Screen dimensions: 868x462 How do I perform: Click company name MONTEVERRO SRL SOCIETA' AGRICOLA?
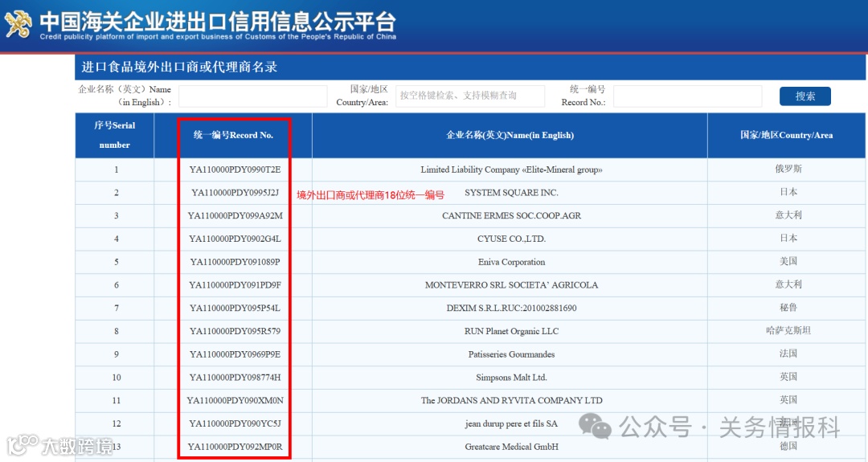[511, 285]
